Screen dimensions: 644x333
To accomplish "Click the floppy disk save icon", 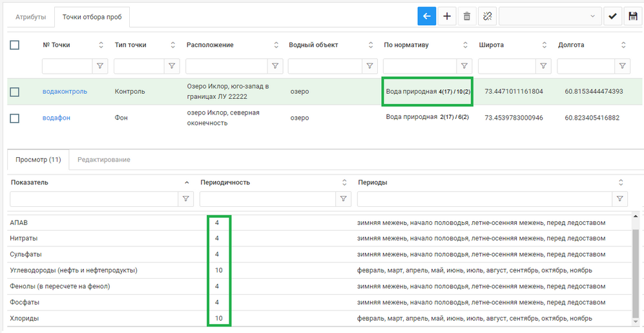I will point(632,17).
